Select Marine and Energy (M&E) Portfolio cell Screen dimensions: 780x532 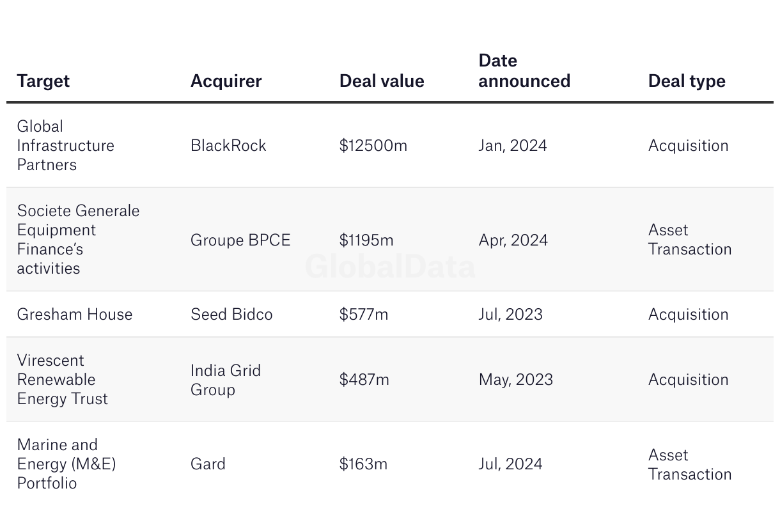coord(66,464)
